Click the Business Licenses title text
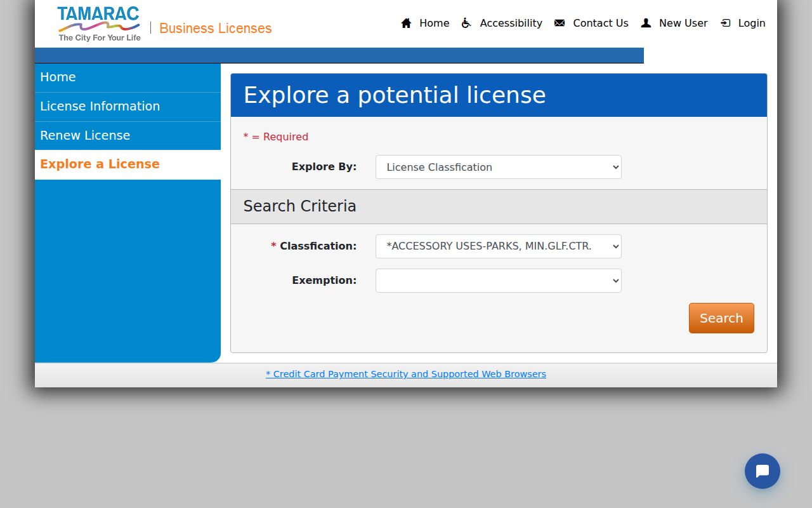 click(216, 28)
